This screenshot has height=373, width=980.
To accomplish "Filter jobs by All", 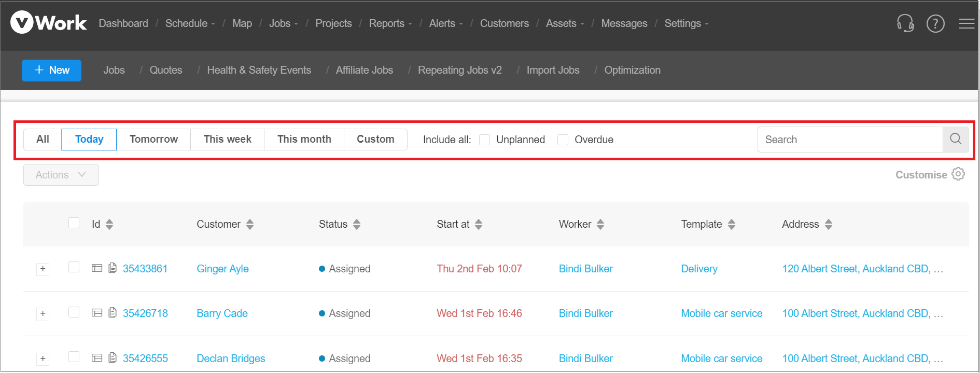I will (x=43, y=139).
